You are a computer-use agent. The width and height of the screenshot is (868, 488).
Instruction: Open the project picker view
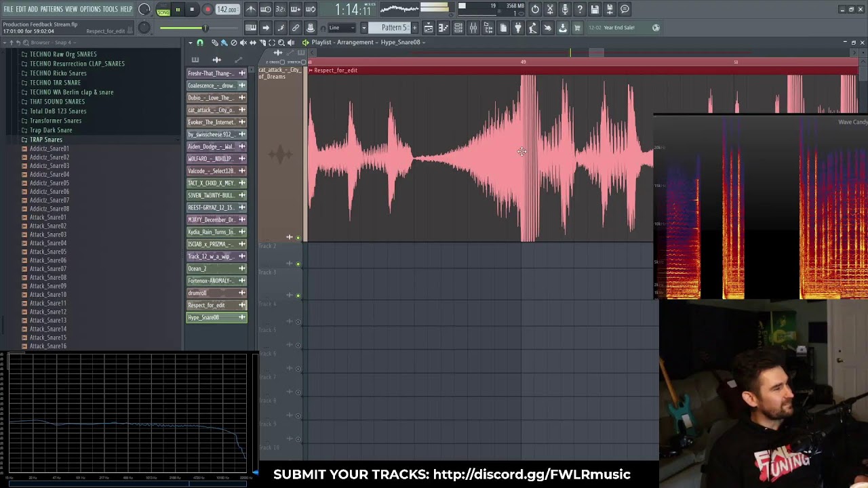tap(502, 28)
